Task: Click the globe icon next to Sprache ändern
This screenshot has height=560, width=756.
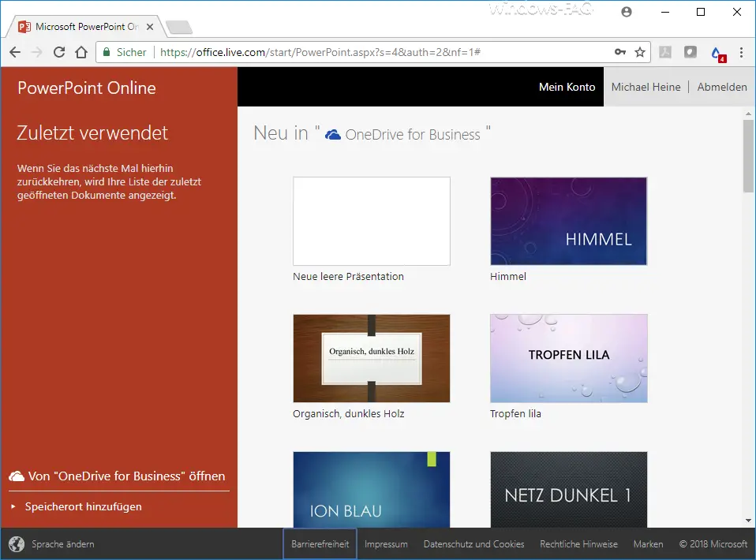Action: click(x=17, y=544)
